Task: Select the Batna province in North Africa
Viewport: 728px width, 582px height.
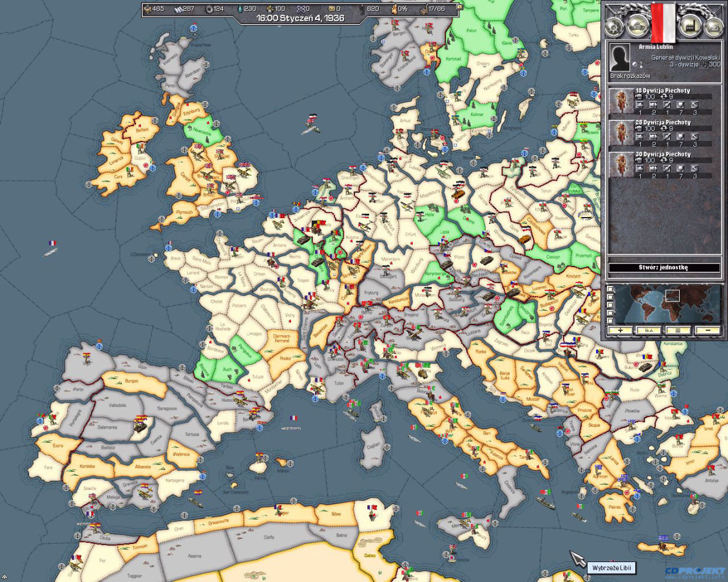Action: [x=341, y=535]
